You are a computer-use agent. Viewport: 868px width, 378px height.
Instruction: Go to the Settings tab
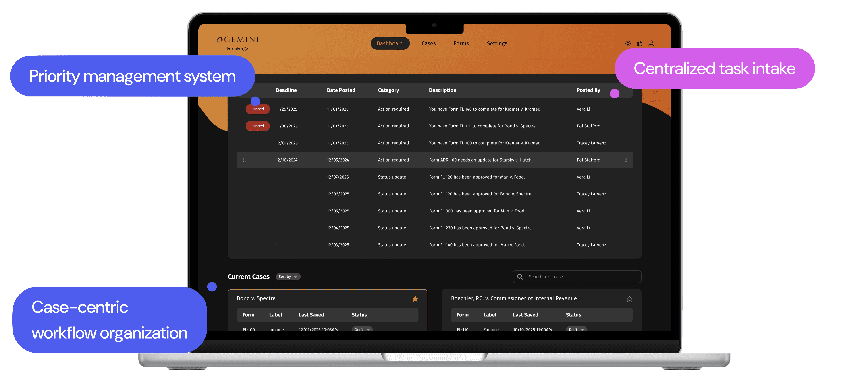[x=497, y=43]
